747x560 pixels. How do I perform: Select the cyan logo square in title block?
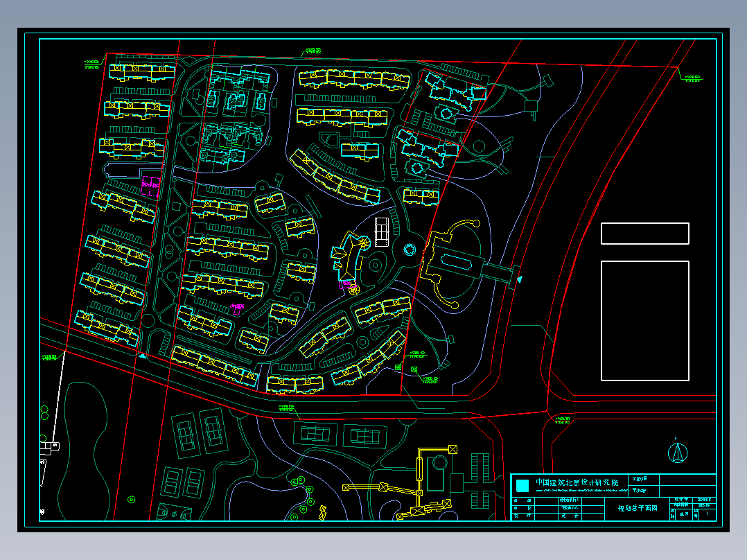click(522, 485)
